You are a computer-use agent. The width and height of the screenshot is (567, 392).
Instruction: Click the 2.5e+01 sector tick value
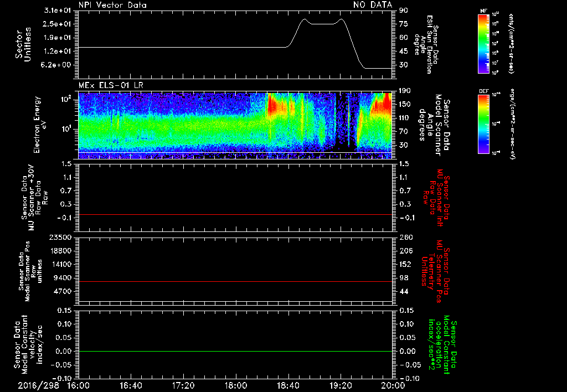(x=58, y=24)
